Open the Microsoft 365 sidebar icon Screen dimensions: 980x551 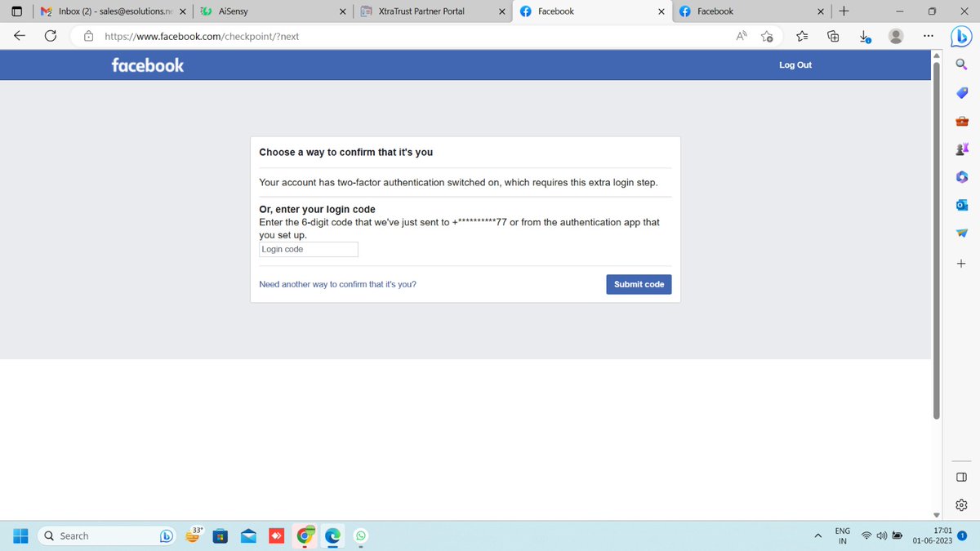pyautogui.click(x=961, y=177)
